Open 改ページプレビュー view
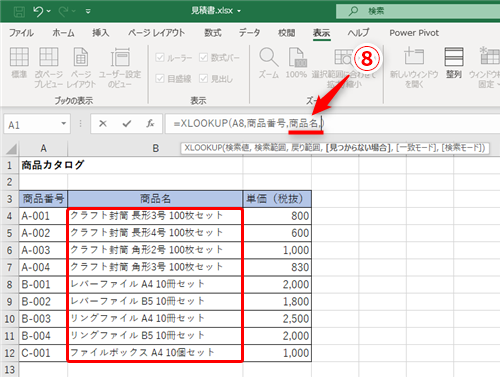Image resolution: width=500 pixels, height=377 pixels. point(49,67)
